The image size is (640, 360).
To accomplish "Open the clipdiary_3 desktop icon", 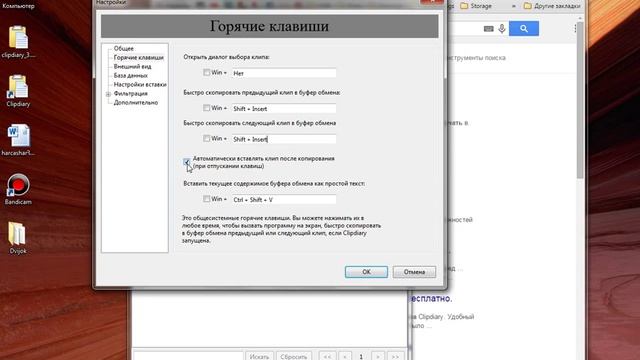I will pos(18,41).
